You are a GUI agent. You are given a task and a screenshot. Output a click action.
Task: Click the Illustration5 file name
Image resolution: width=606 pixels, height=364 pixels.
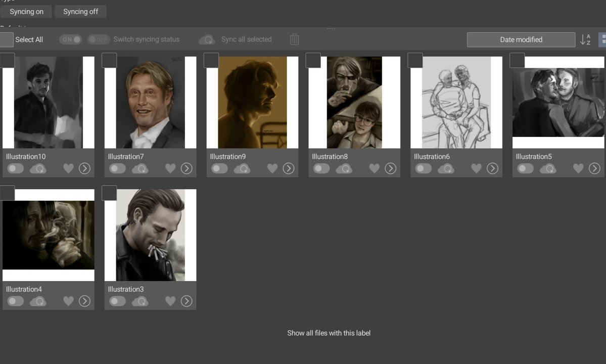tap(534, 157)
